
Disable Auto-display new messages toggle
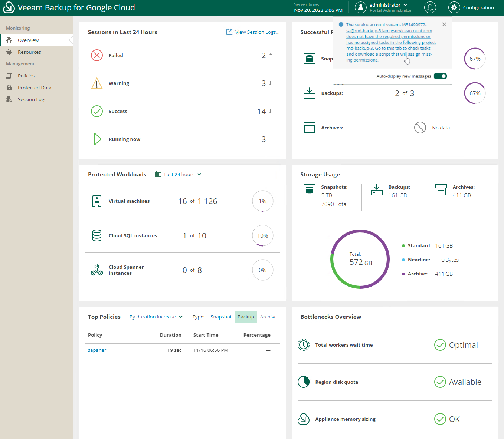pyautogui.click(x=440, y=76)
